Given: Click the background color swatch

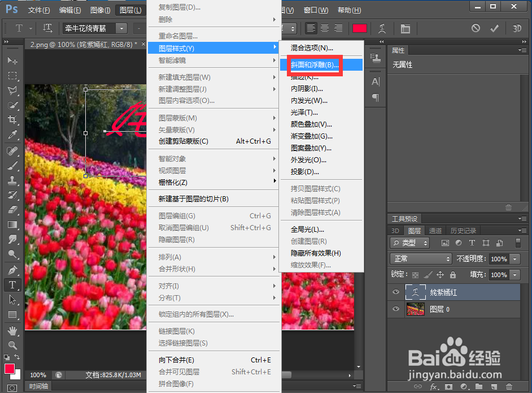Looking at the screenshot, I should tap(17, 375).
